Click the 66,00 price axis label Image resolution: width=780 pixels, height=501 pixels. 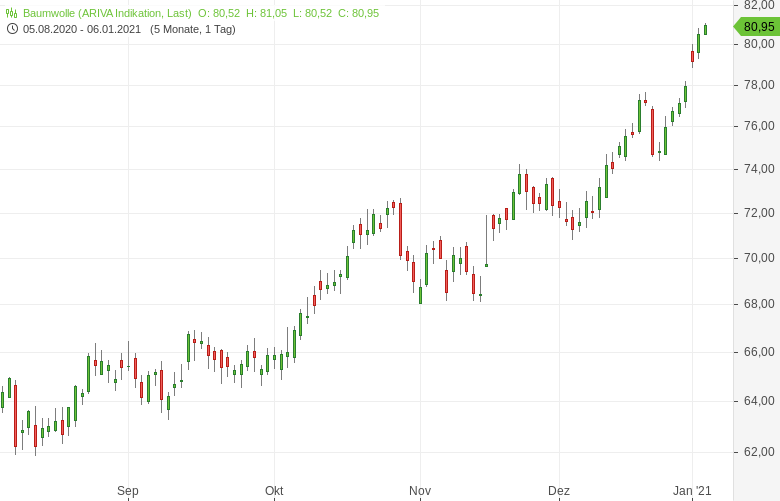coord(759,352)
